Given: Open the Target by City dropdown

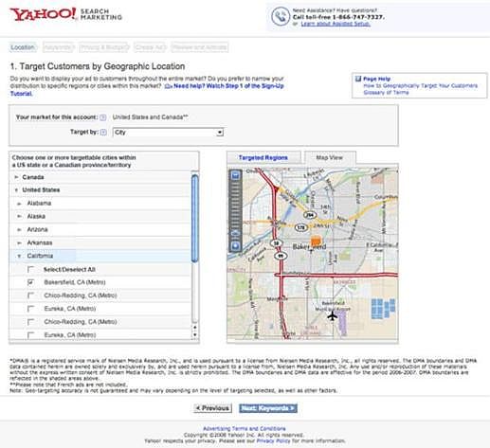Looking at the screenshot, I should (168, 133).
